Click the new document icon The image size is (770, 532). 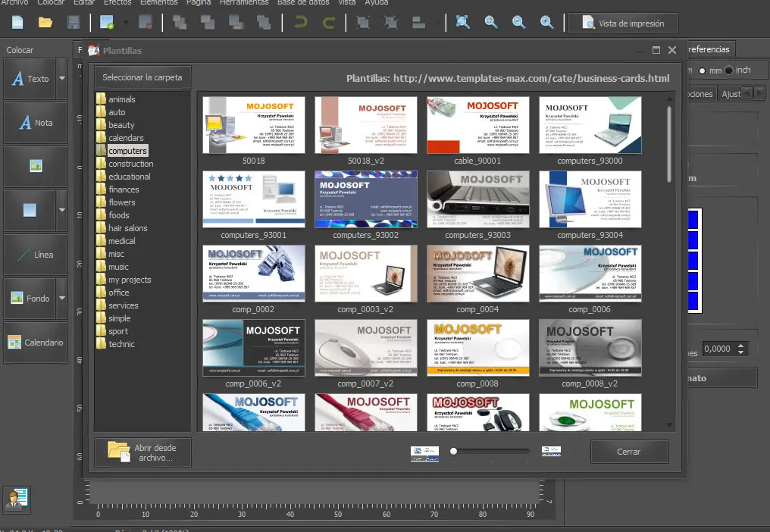(x=17, y=23)
